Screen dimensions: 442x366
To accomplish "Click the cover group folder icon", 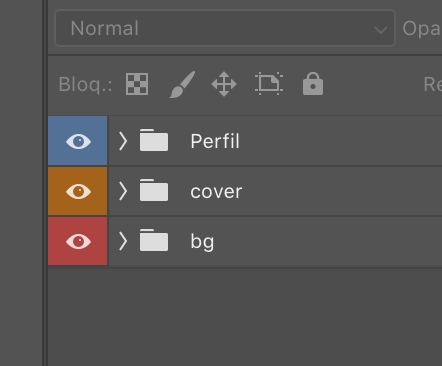I will [154, 190].
